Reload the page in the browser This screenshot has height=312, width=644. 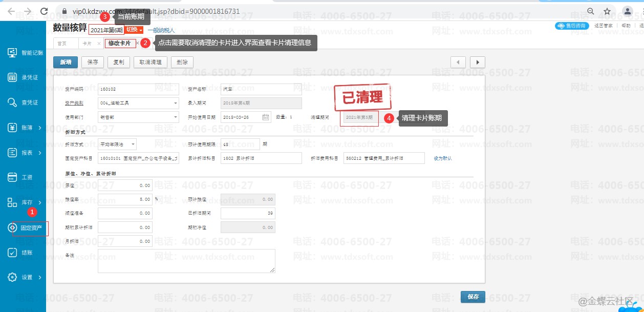pyautogui.click(x=44, y=11)
